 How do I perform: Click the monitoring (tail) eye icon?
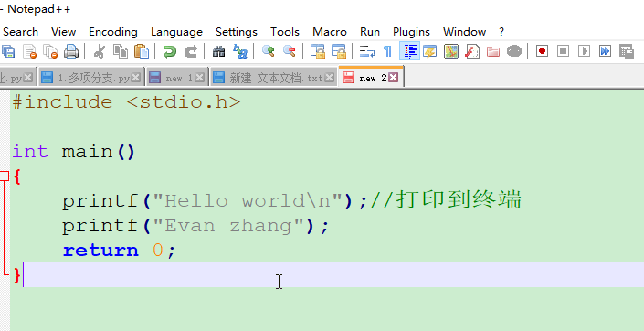pos(514,51)
